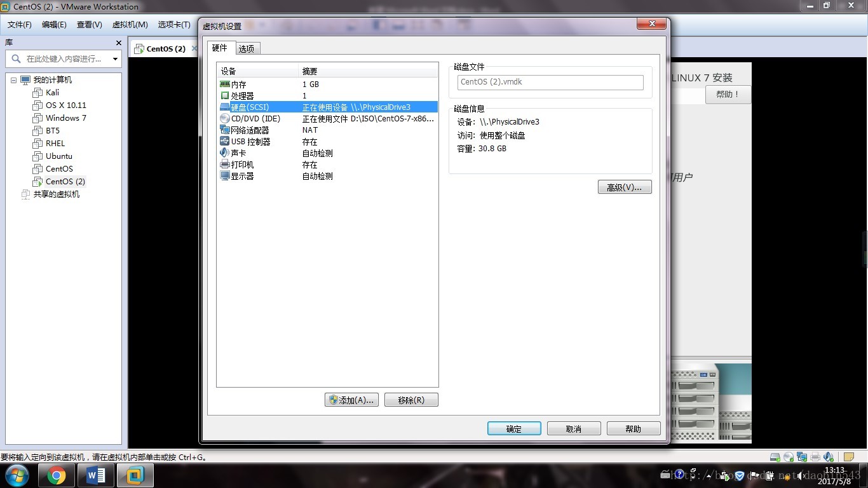Select Kali in the library tree
The image size is (868, 488).
click(x=52, y=93)
